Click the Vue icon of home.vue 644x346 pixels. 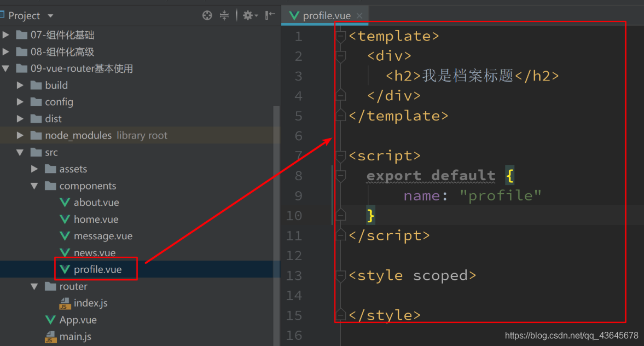click(65, 220)
